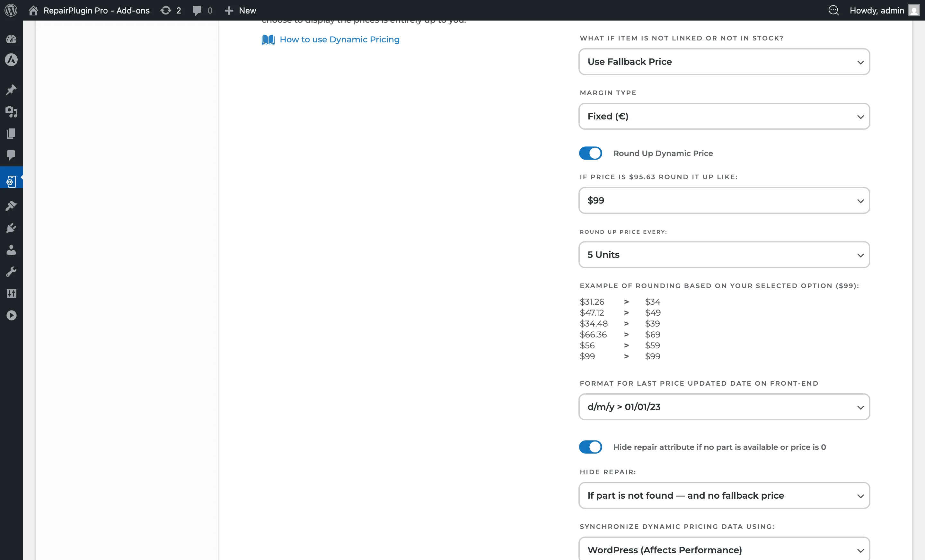Click Howdy, admin account menu
This screenshot has height=560, width=925.
pyautogui.click(x=877, y=10)
